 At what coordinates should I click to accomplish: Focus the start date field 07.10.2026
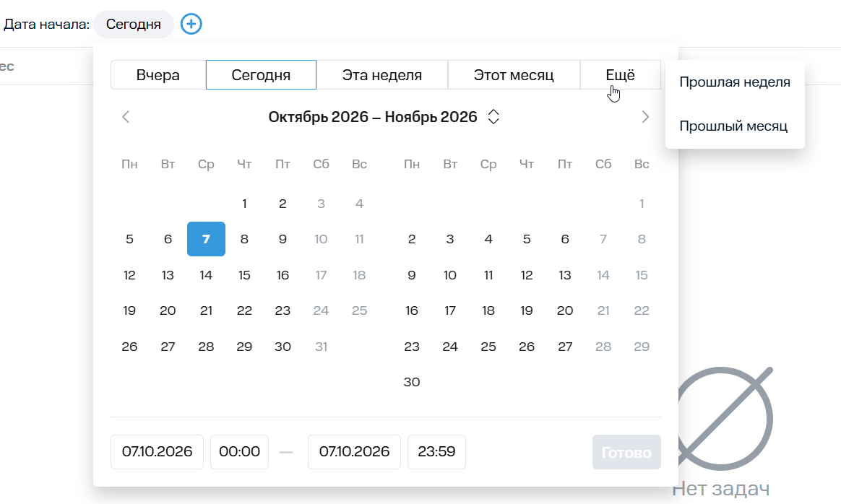158,452
